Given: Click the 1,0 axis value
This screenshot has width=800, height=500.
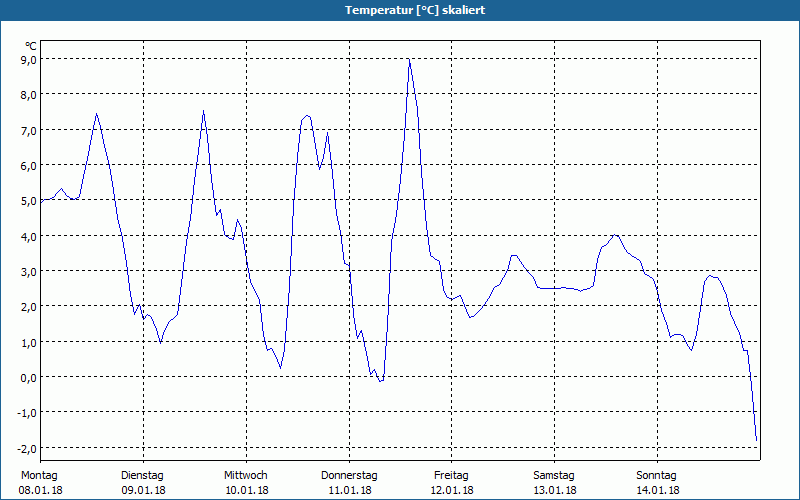Looking at the screenshot, I should 29,342.
